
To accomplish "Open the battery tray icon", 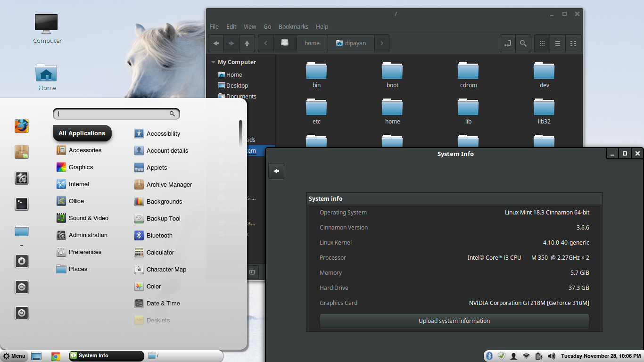I will click(x=539, y=356).
